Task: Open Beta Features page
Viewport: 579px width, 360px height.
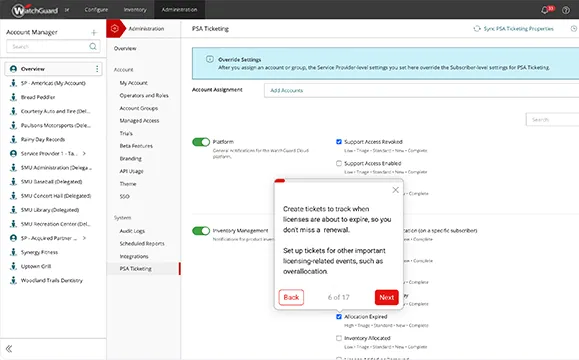Action: pyautogui.click(x=136, y=146)
